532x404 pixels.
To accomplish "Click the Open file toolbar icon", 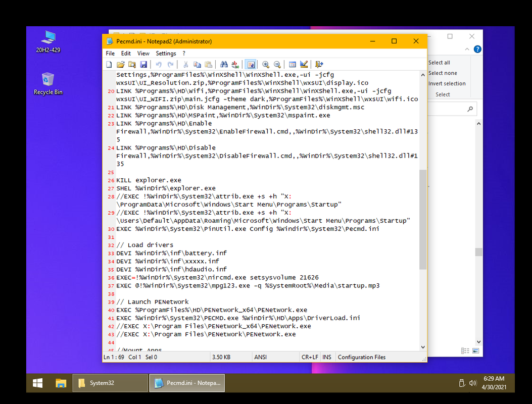I will 120,65.
